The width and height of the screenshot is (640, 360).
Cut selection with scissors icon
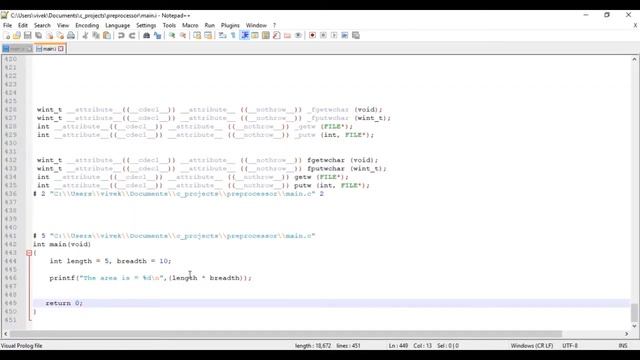coord(85,36)
